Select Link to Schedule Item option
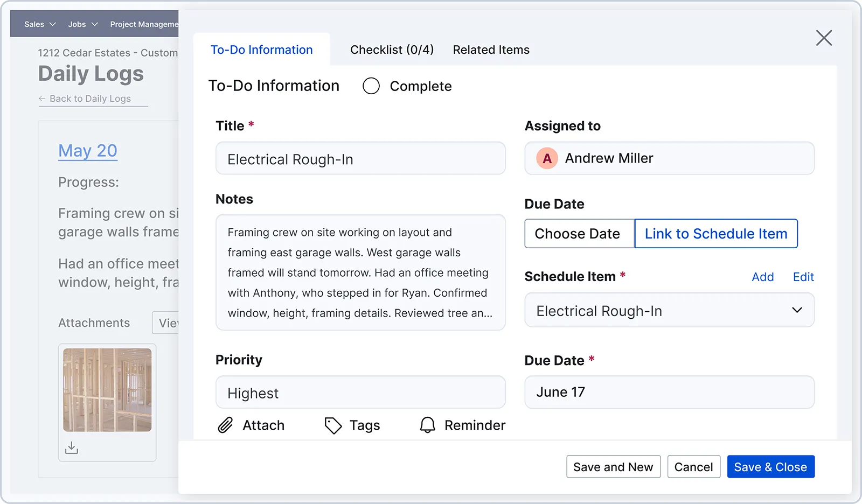Image resolution: width=862 pixels, height=504 pixels. (715, 234)
